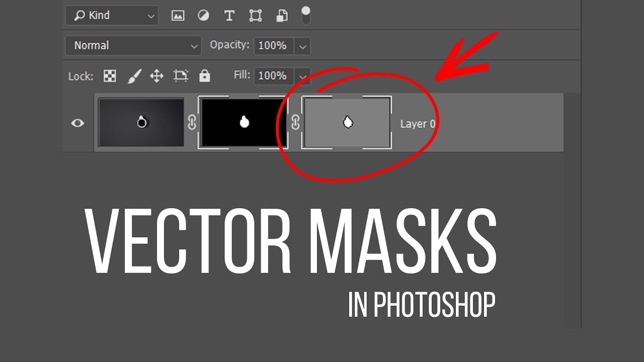Filter layers by pixel layers icon
The height and width of the screenshot is (362, 644).
[x=178, y=16]
